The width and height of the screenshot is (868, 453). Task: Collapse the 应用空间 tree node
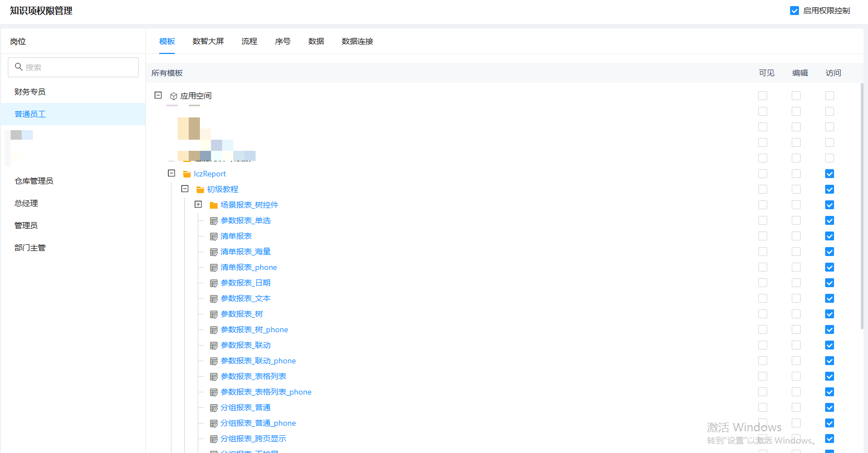(x=158, y=96)
